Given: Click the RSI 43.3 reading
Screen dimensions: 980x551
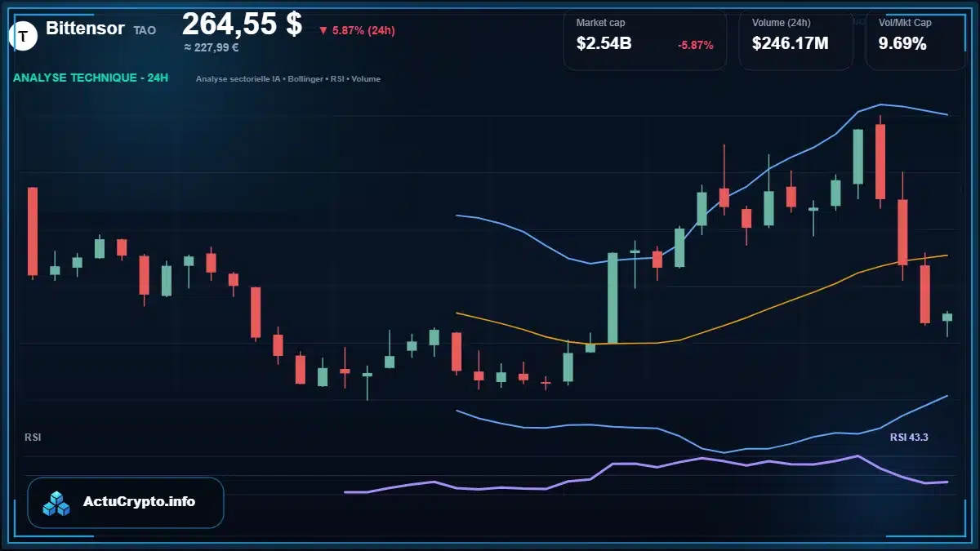Looking at the screenshot, I should [909, 438].
